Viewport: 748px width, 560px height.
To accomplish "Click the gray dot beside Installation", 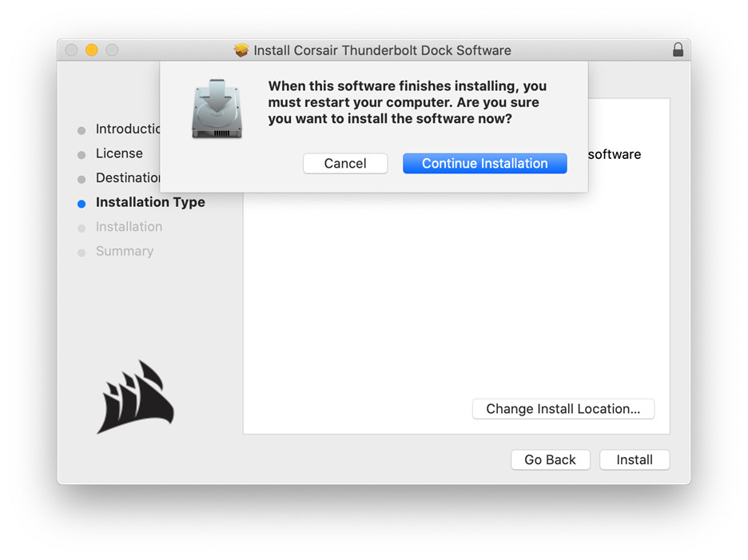I will click(82, 228).
